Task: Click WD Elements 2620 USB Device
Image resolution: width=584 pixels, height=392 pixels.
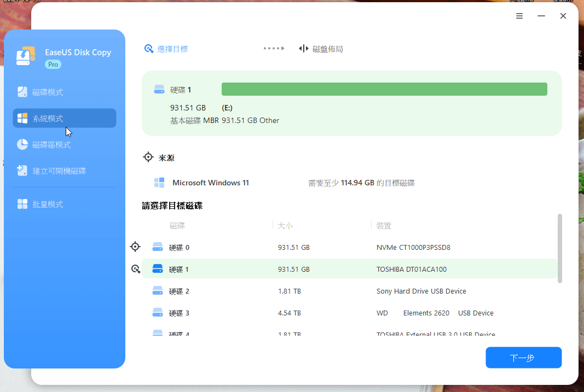Action: click(x=435, y=313)
